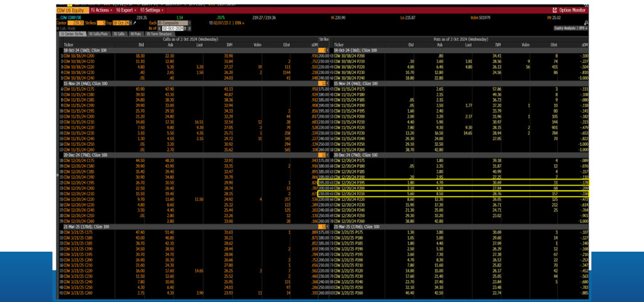Switch to the Puts tab
Image resolution: width=644 pixels, height=302 pixels.
click(x=138, y=35)
